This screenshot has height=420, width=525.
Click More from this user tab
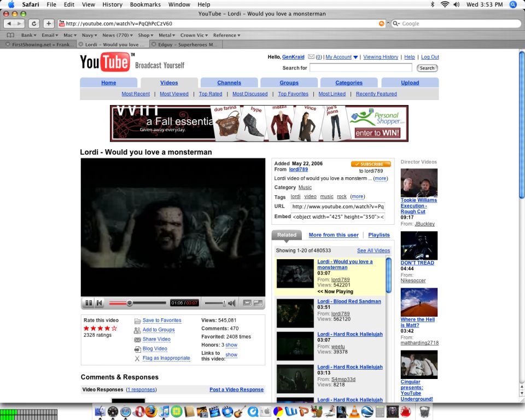(334, 235)
